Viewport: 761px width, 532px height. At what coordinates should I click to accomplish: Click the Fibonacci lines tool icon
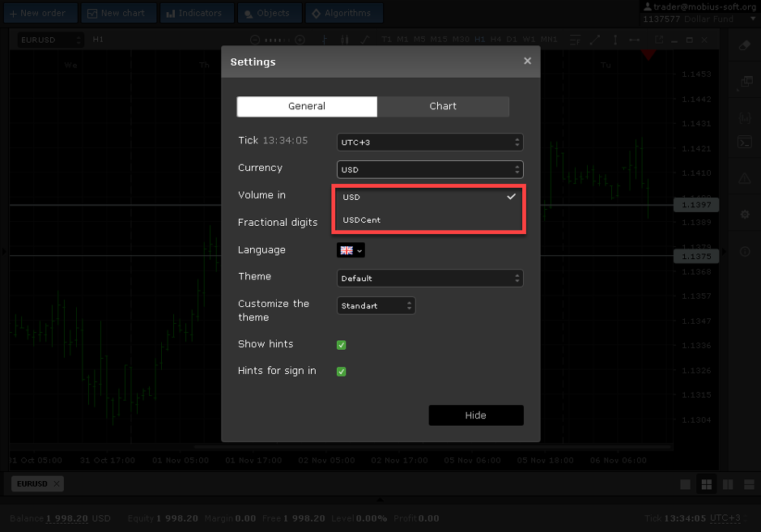pos(575,40)
